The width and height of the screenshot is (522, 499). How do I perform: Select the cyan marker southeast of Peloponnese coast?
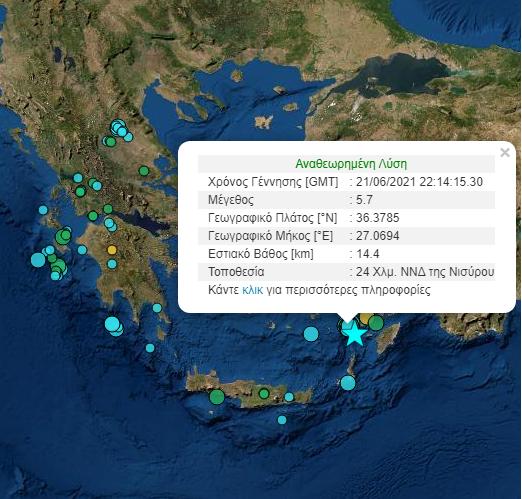click(x=157, y=308)
